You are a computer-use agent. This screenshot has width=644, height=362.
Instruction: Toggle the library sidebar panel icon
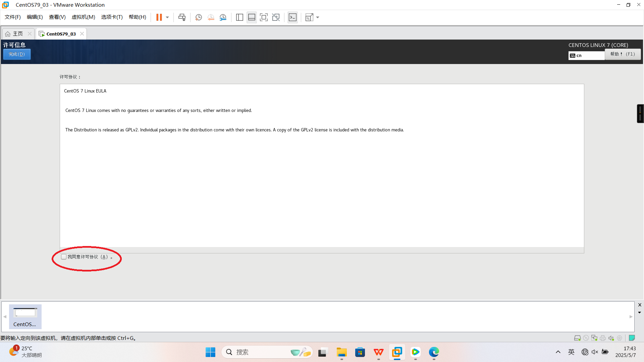point(239,17)
